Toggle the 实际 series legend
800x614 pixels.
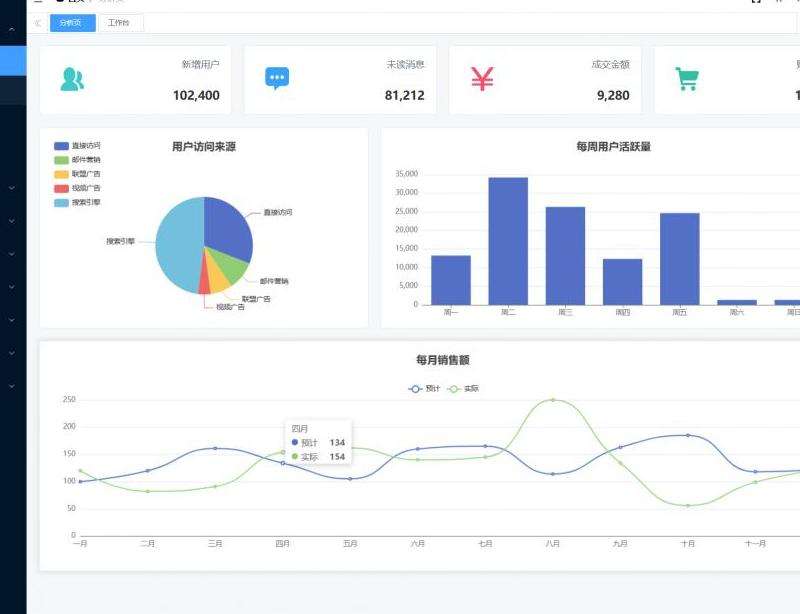coord(463,389)
